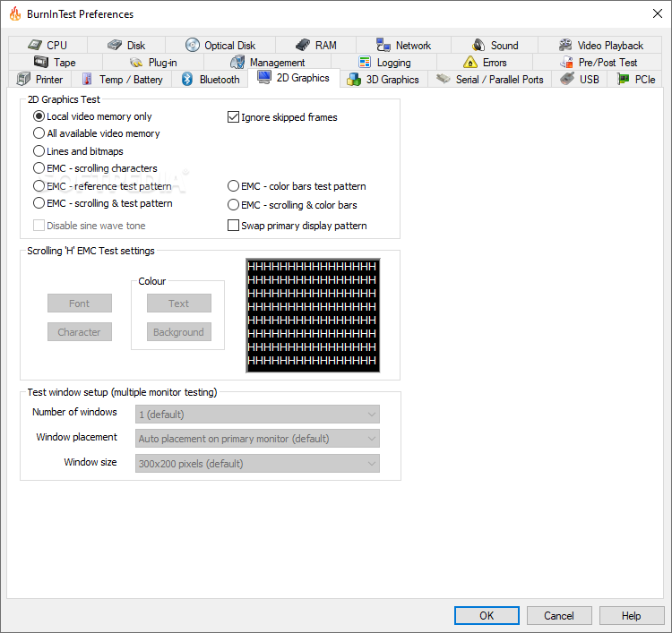
Task: Select EMC - scrolling & test pattern
Action: coord(103,203)
